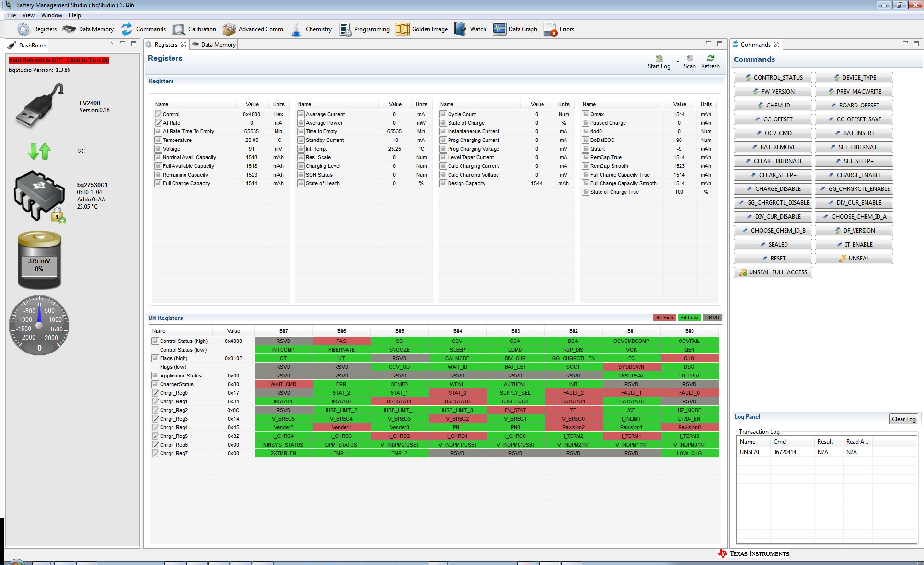
Task: Switch to the Data Memory tab
Action: (x=214, y=45)
